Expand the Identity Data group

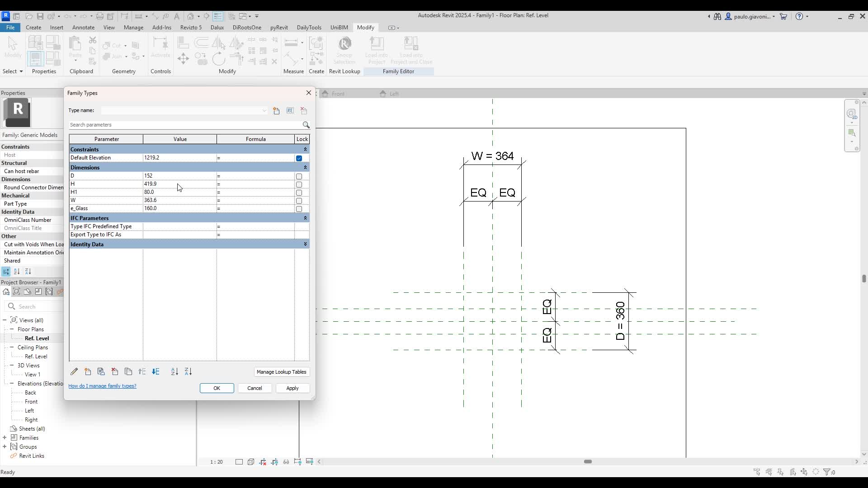point(305,244)
